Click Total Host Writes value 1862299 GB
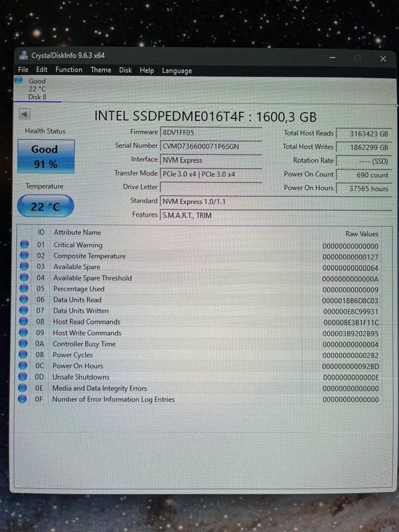 (364, 148)
